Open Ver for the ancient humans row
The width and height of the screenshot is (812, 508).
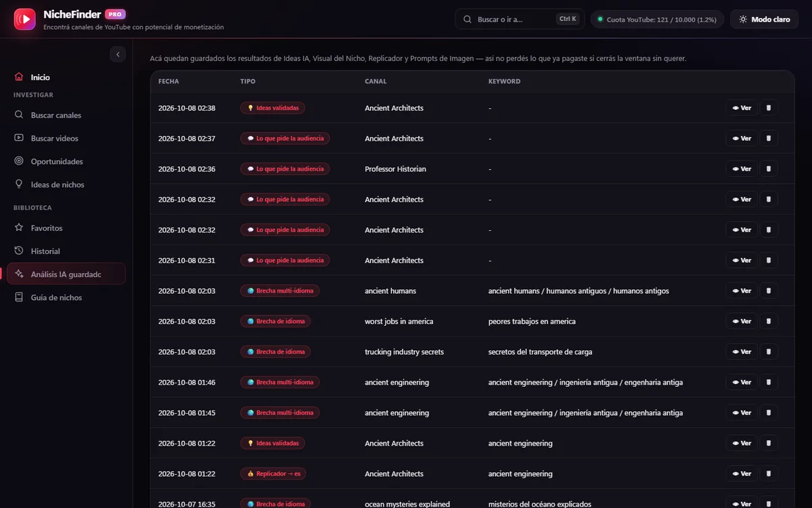[x=742, y=291]
